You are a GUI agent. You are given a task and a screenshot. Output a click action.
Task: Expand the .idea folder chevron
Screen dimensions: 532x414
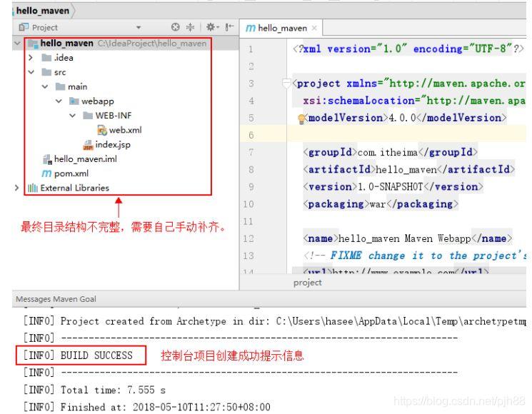coord(30,57)
